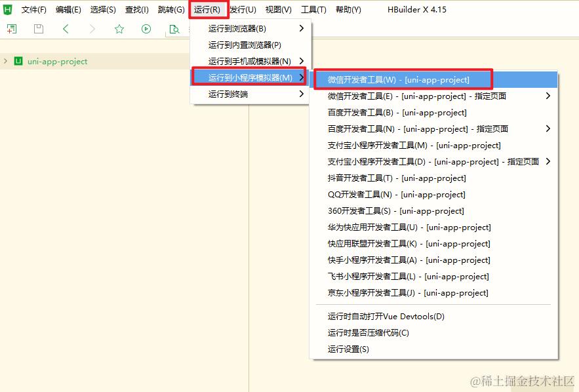Viewport: 579px width, 392px height.
Task: Run with QQ开发者工具(N)
Action: tap(434, 195)
